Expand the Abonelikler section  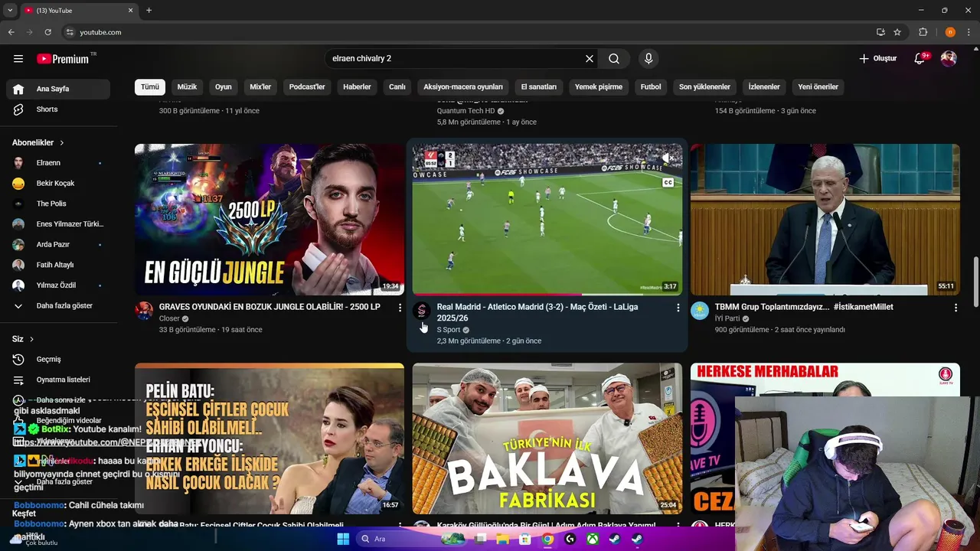click(38, 142)
